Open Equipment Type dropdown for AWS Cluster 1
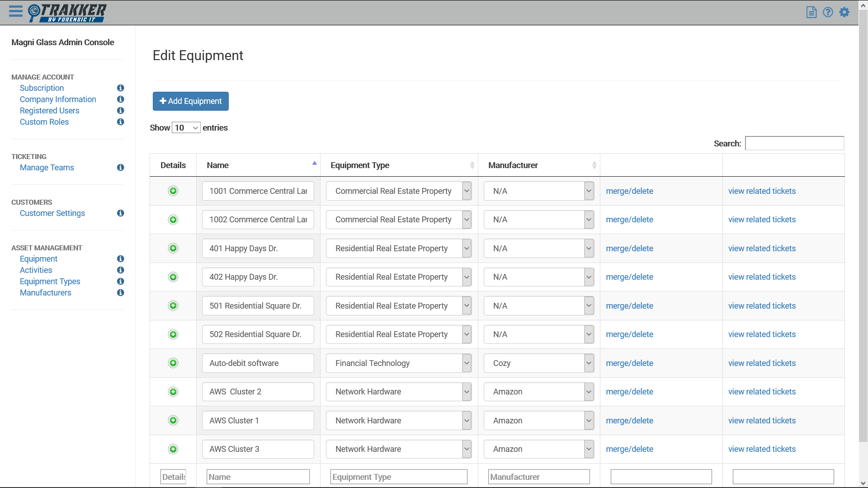 466,421
